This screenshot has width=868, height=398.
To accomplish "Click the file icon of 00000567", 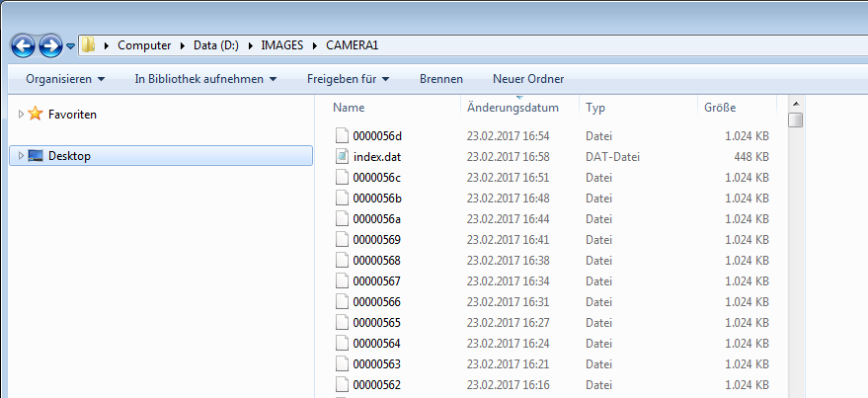I will tap(343, 281).
